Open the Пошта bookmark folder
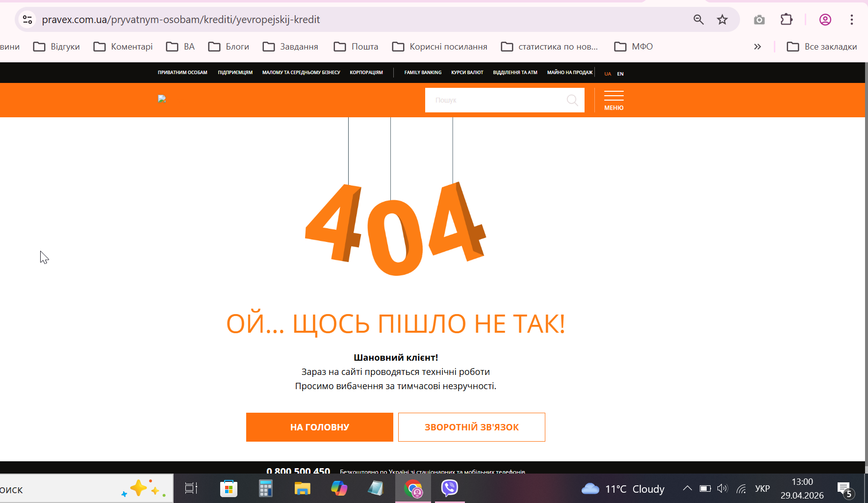 [x=356, y=47]
